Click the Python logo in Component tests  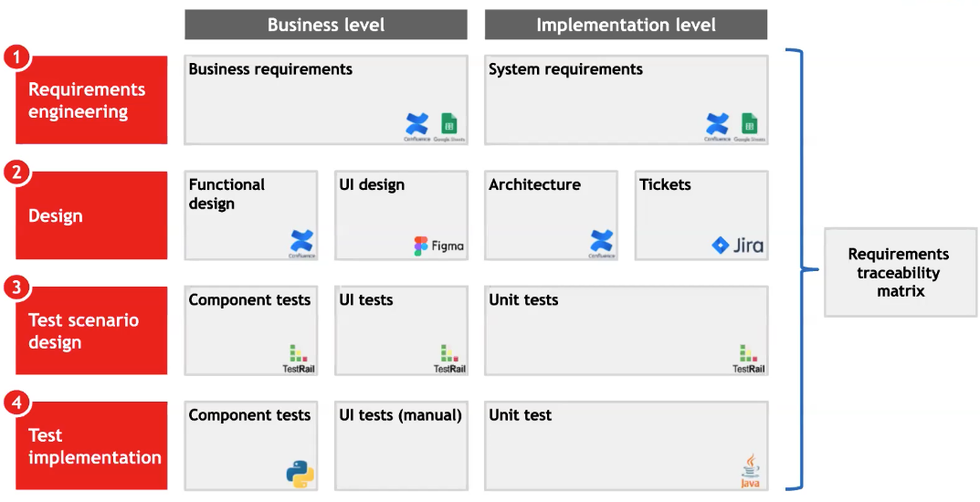click(300, 474)
